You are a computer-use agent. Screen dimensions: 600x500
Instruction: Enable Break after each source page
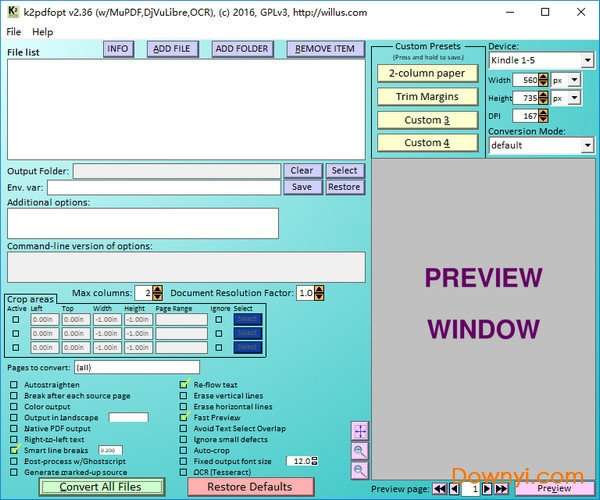pyautogui.click(x=14, y=396)
